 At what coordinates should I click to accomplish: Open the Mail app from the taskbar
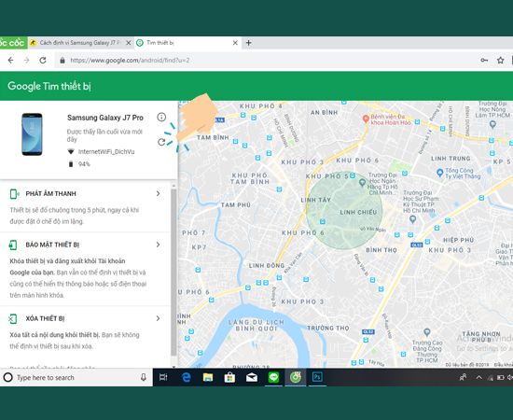coord(252,377)
